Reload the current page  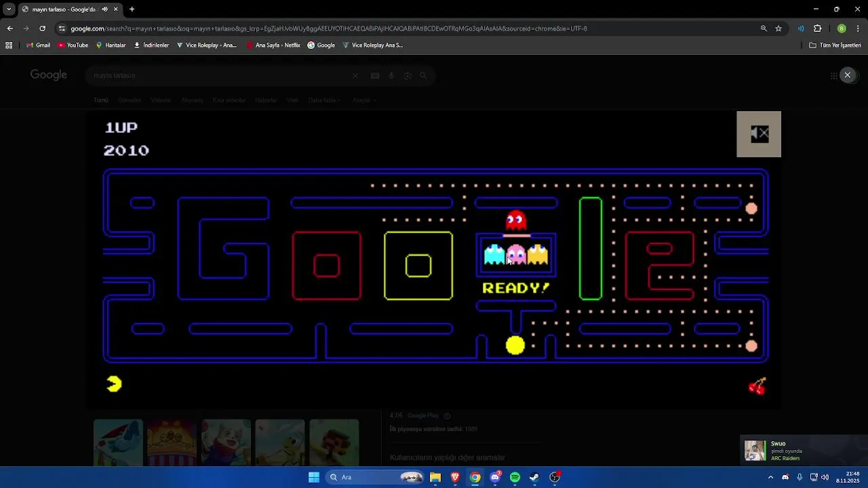[x=42, y=28]
